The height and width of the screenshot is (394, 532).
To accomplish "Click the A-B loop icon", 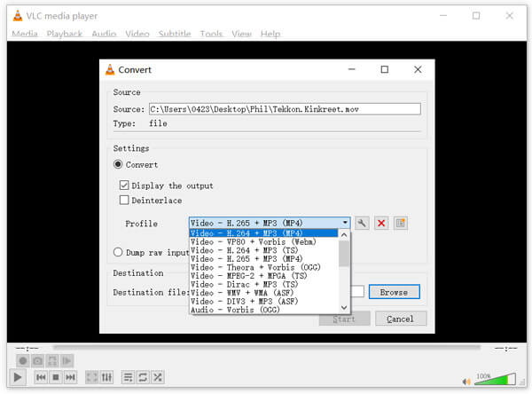I will click(x=52, y=360).
